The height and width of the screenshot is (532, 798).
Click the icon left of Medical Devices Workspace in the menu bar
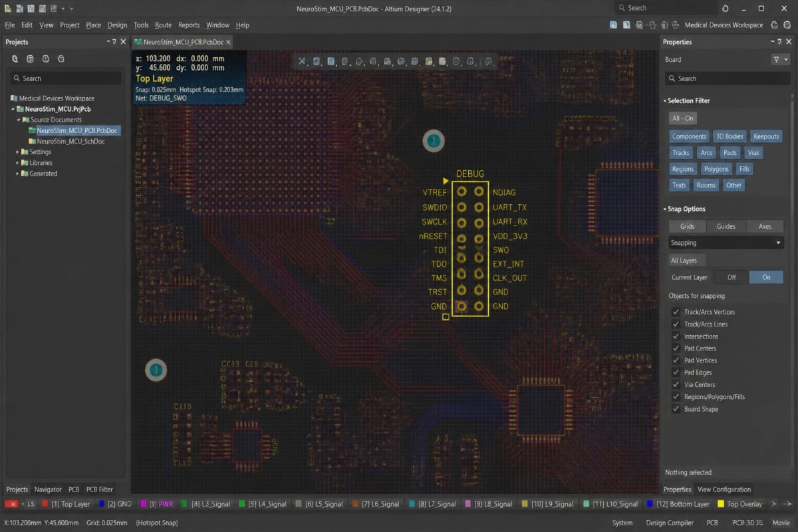(675, 25)
